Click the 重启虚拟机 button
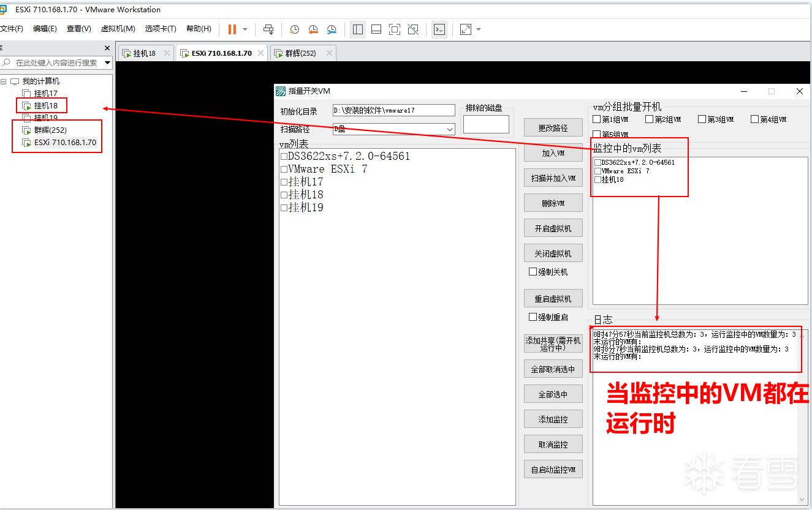Screen dimensions: 812x510 point(553,299)
